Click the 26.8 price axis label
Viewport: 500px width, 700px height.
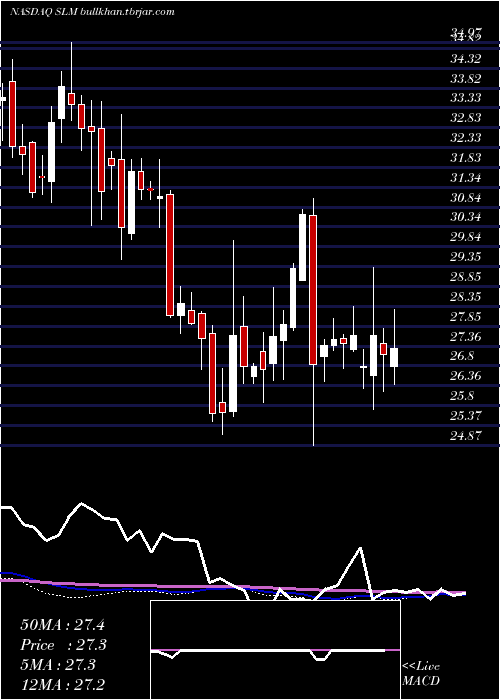tap(462, 356)
